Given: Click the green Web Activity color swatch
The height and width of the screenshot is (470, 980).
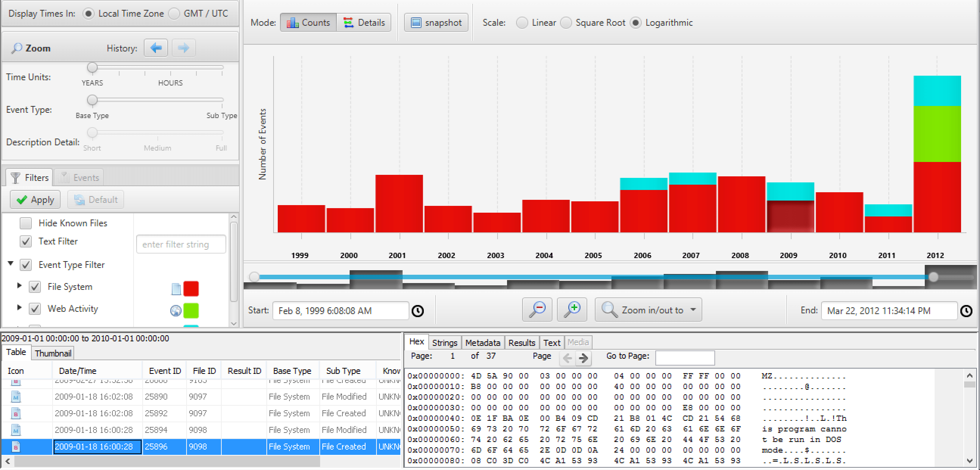Looking at the screenshot, I should pos(191,311).
